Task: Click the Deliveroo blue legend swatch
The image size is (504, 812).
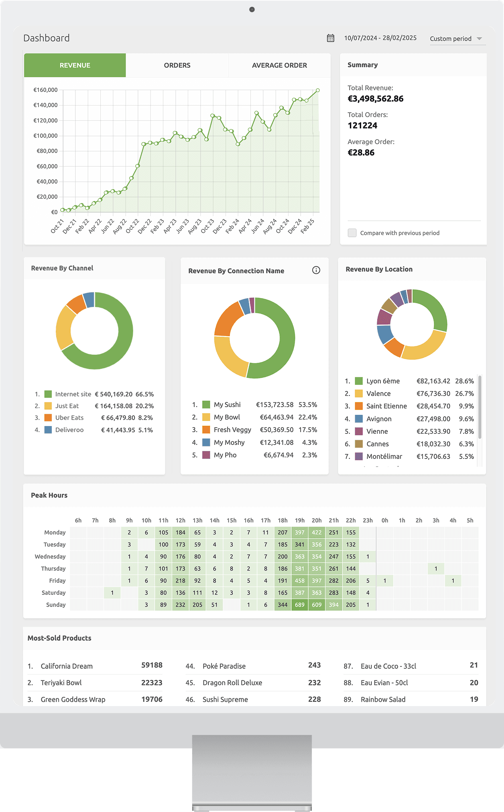Action: (x=48, y=430)
